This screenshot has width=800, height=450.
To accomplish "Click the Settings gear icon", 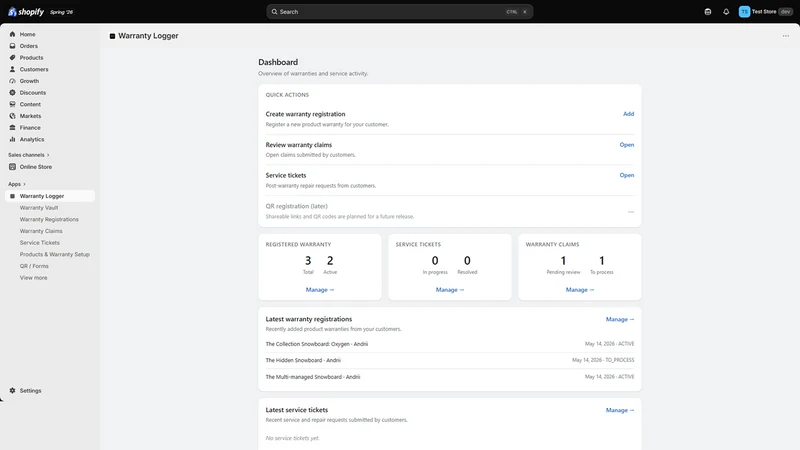I will [x=12, y=390].
